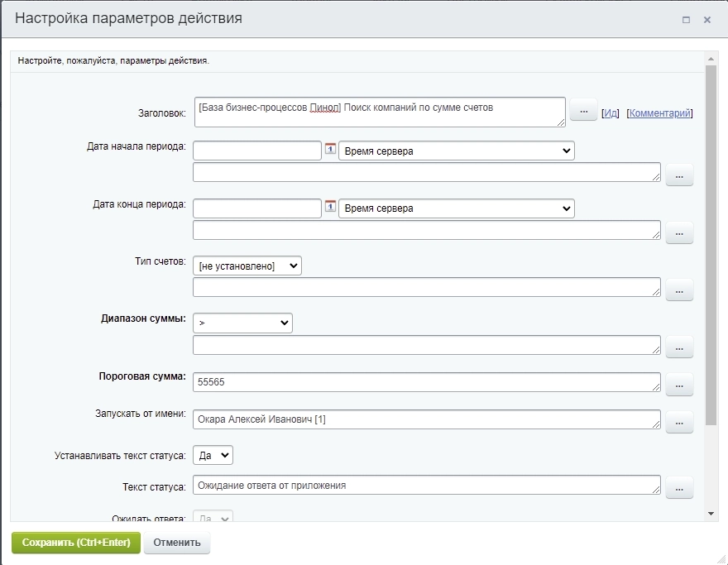
Task: Click ellipsis button for period start date
Action: [x=678, y=175]
